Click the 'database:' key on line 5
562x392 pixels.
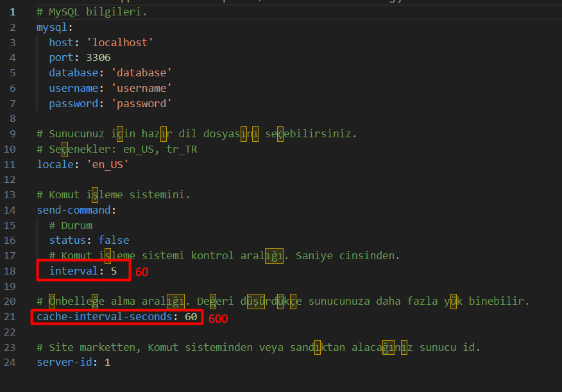(x=76, y=73)
